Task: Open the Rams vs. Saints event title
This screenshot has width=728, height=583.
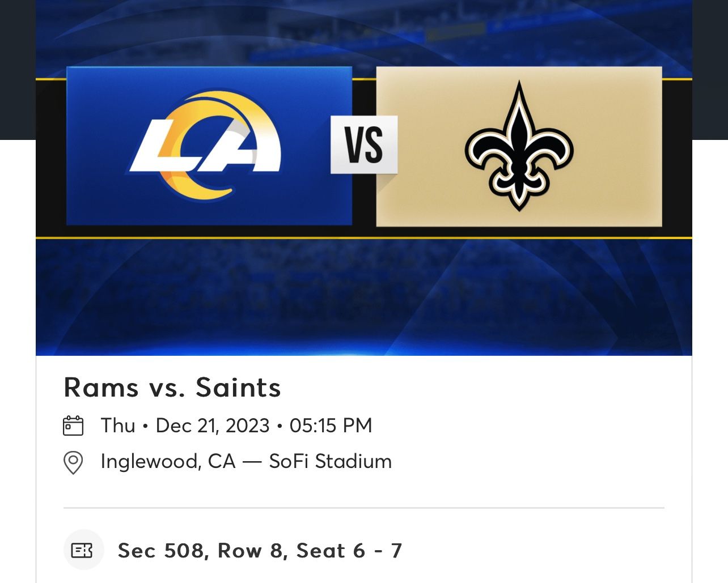Action: point(171,388)
